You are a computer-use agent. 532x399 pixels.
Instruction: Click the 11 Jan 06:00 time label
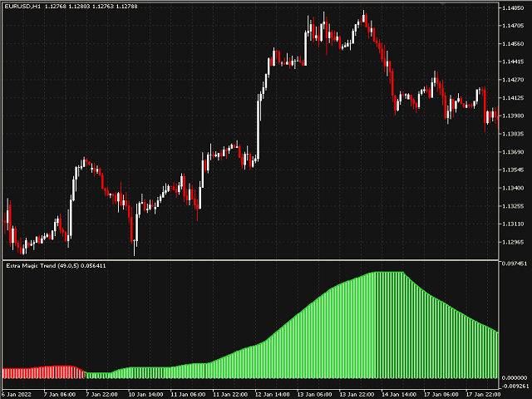click(188, 394)
